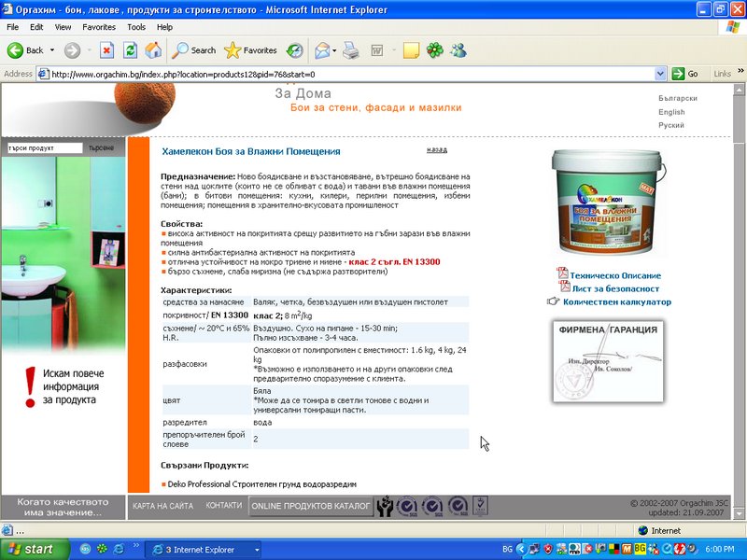Click the PDF icon next to Техническо Описание
This screenshot has width=747, height=560.
point(562,273)
